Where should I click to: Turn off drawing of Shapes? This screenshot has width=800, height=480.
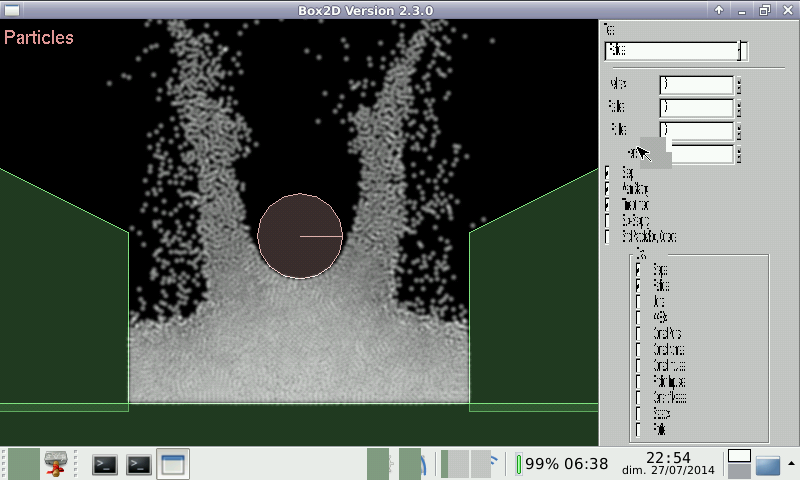639,270
